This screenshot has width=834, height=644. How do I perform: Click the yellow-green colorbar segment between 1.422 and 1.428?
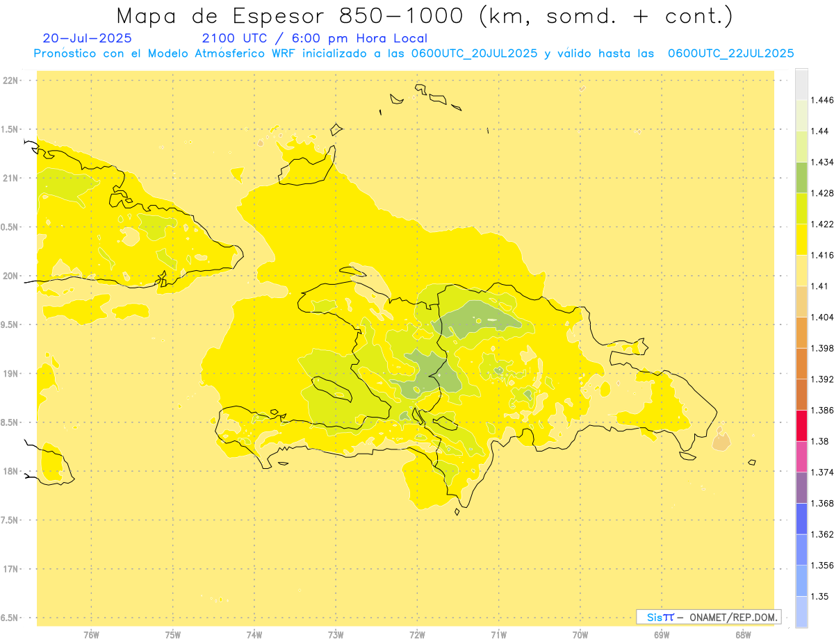tap(801, 208)
